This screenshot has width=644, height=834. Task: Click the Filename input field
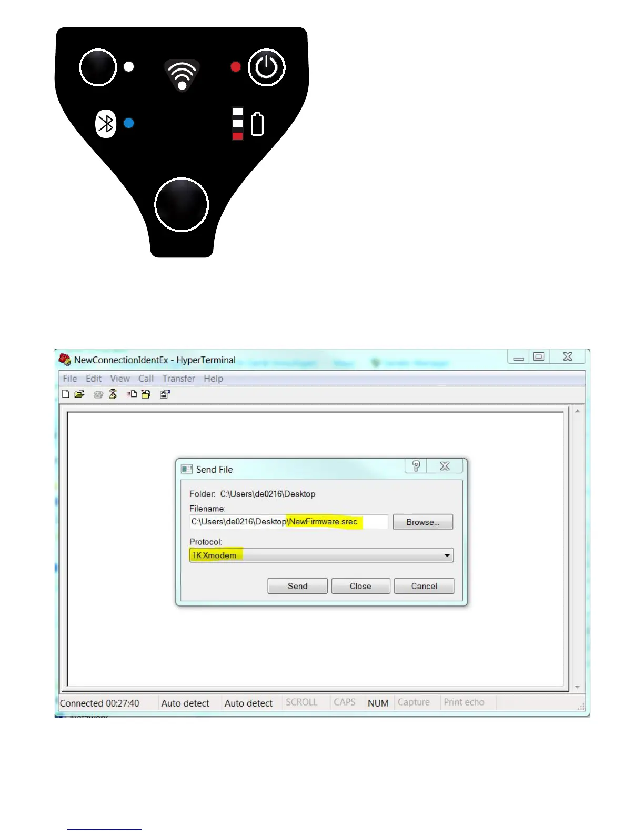pos(289,522)
